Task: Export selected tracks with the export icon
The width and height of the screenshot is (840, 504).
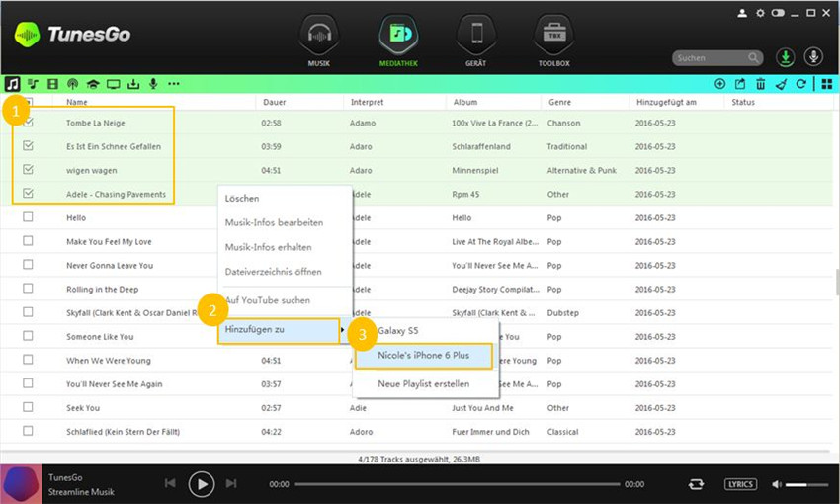Action: pyautogui.click(x=740, y=84)
